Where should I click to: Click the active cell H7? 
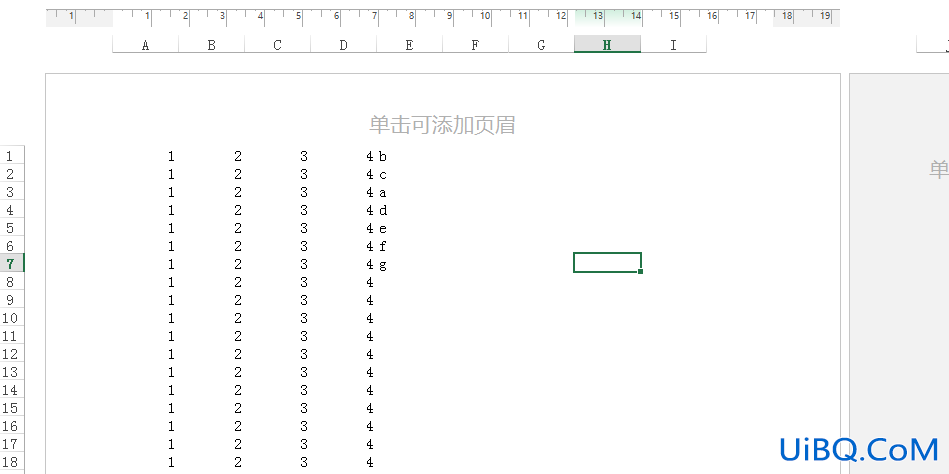607,263
